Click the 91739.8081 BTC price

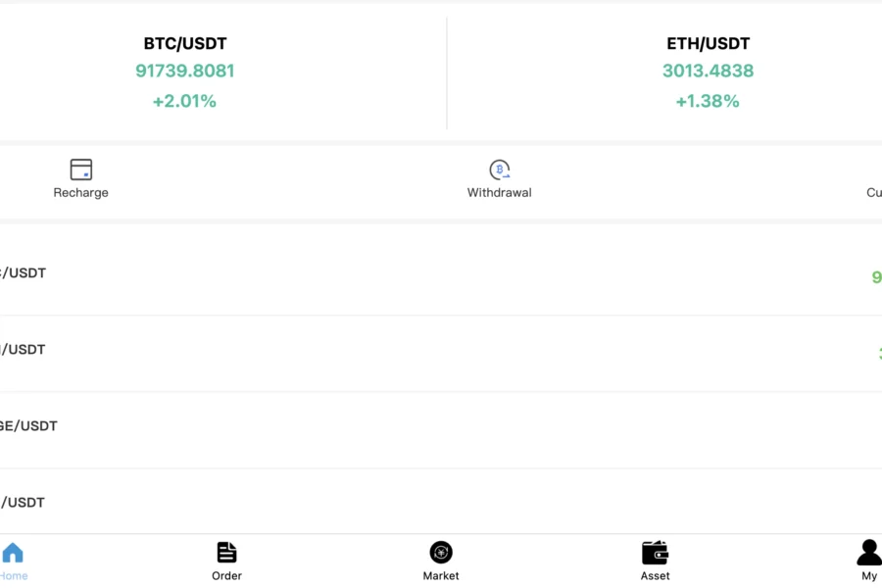click(185, 71)
